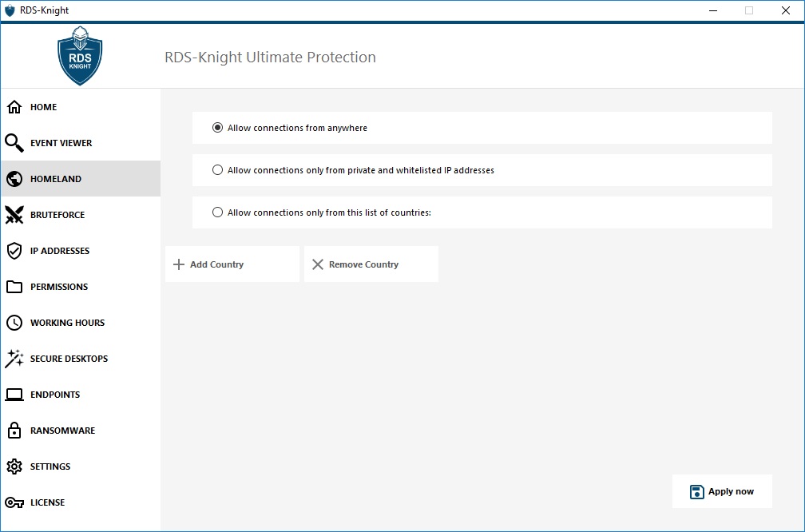Screen dimensions: 805x532
Task: Click the Settings gear icon
Action: click(x=14, y=466)
